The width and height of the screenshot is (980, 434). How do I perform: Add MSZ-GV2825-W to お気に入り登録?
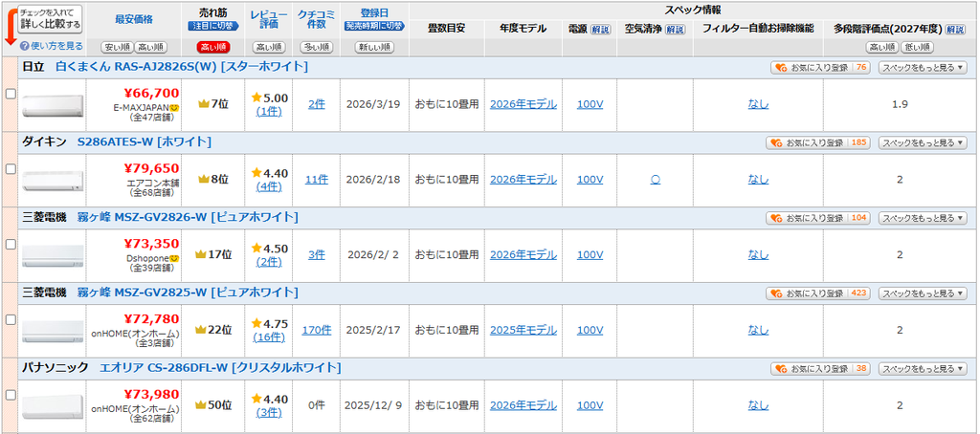[x=818, y=293]
